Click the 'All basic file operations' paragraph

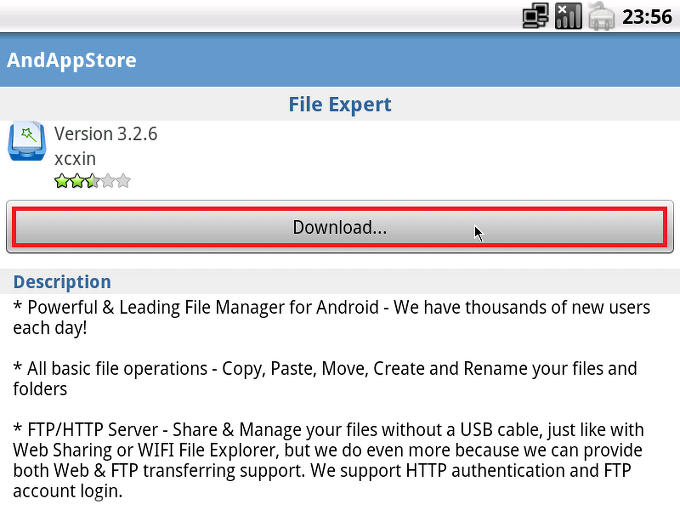325,379
